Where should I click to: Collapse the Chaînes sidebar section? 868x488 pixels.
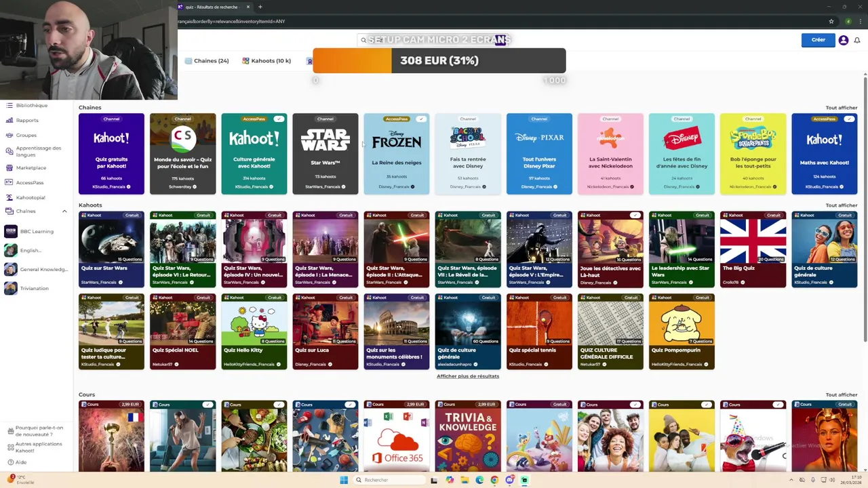[x=64, y=211]
